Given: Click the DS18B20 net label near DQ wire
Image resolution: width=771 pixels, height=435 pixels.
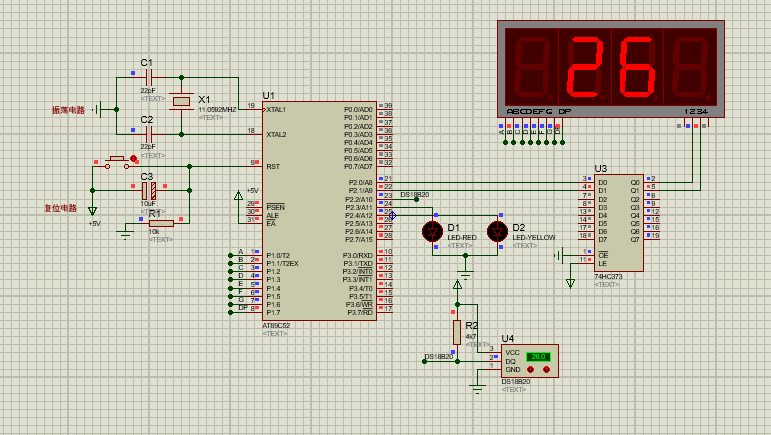Looking at the screenshot, I should (x=439, y=356).
